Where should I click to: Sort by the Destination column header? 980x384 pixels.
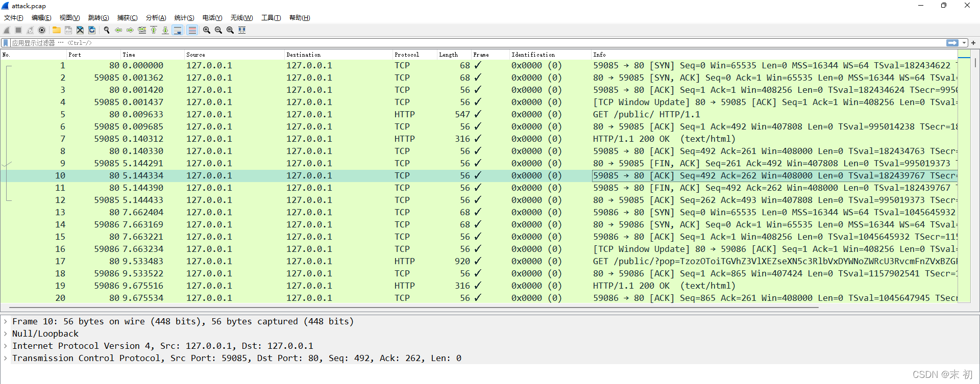coord(338,55)
